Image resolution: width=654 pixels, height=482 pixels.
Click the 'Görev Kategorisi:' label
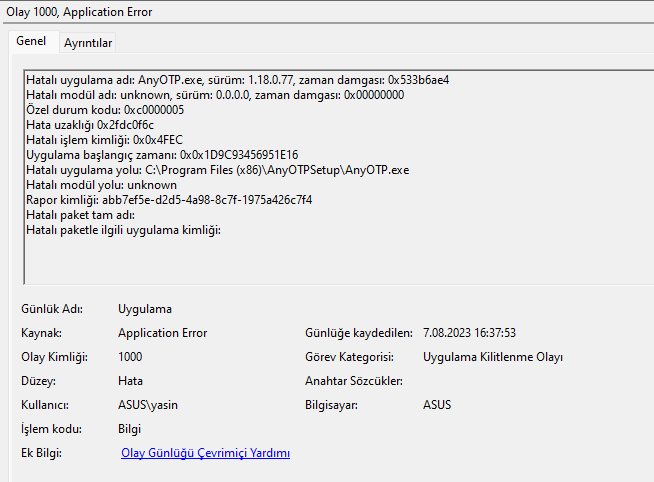pos(349,357)
